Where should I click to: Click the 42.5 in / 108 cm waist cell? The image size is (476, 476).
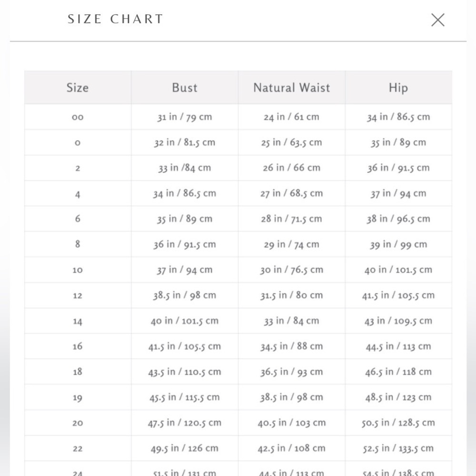click(291, 448)
